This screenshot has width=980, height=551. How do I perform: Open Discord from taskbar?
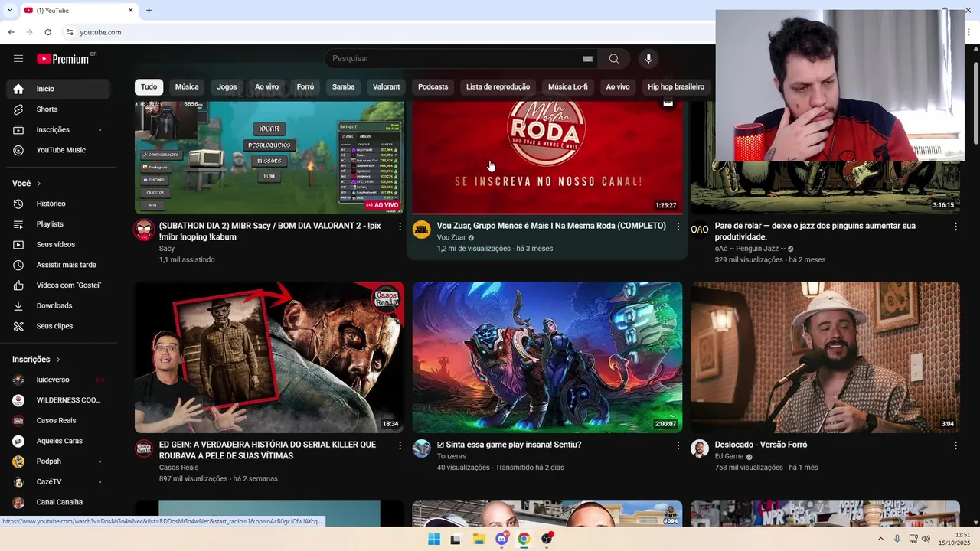point(501,539)
